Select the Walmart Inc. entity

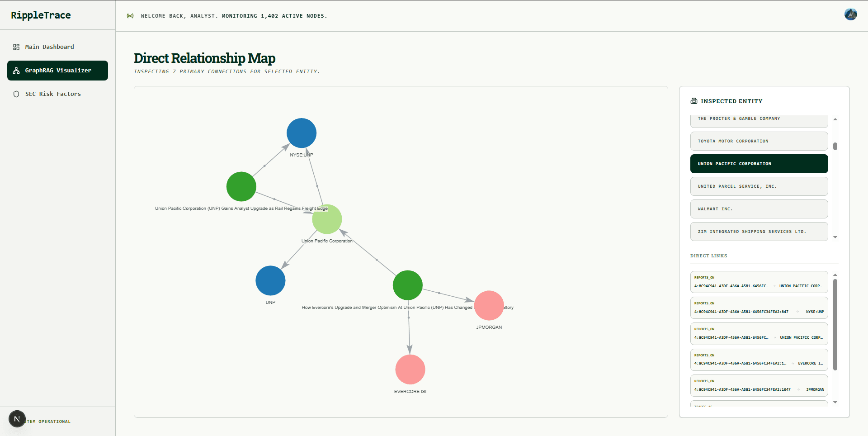click(x=759, y=209)
